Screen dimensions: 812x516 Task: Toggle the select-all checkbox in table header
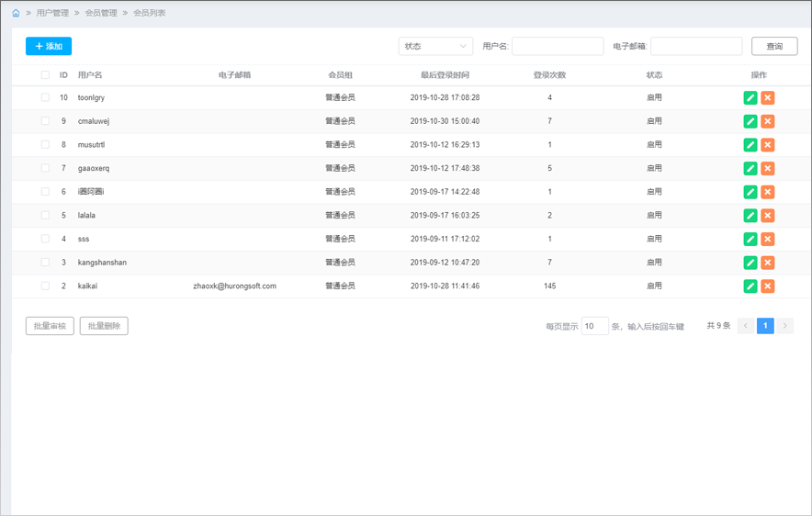point(45,75)
